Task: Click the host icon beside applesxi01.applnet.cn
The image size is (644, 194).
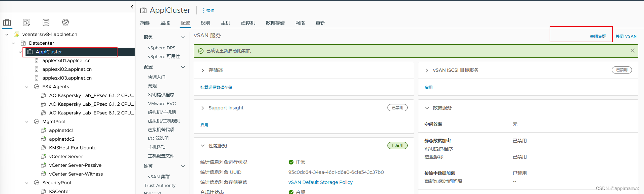Action: click(37, 60)
